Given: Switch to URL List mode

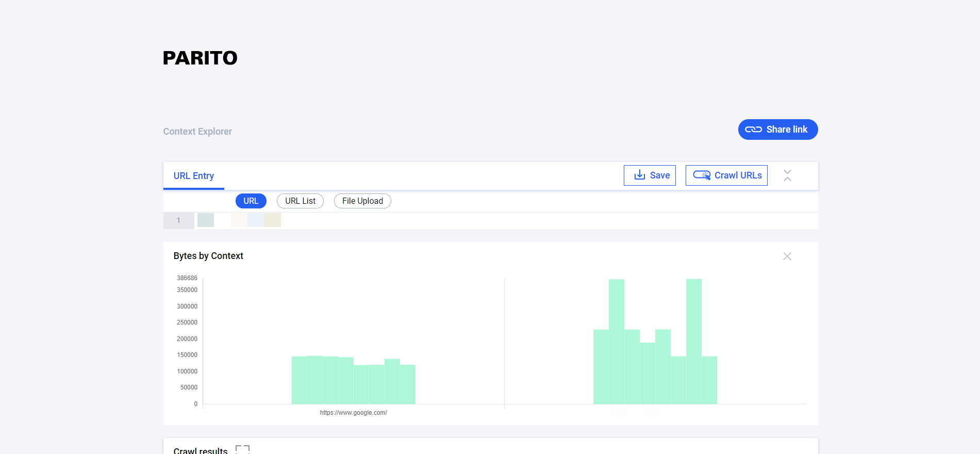Looking at the screenshot, I should (300, 201).
